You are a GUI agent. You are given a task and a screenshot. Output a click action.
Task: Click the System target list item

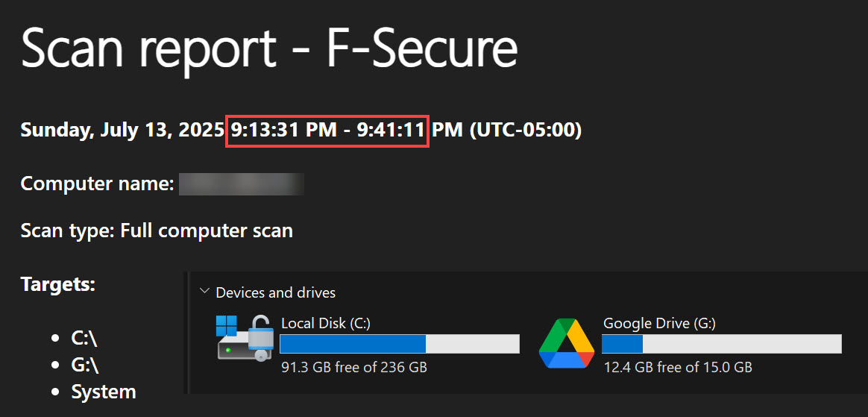[104, 392]
